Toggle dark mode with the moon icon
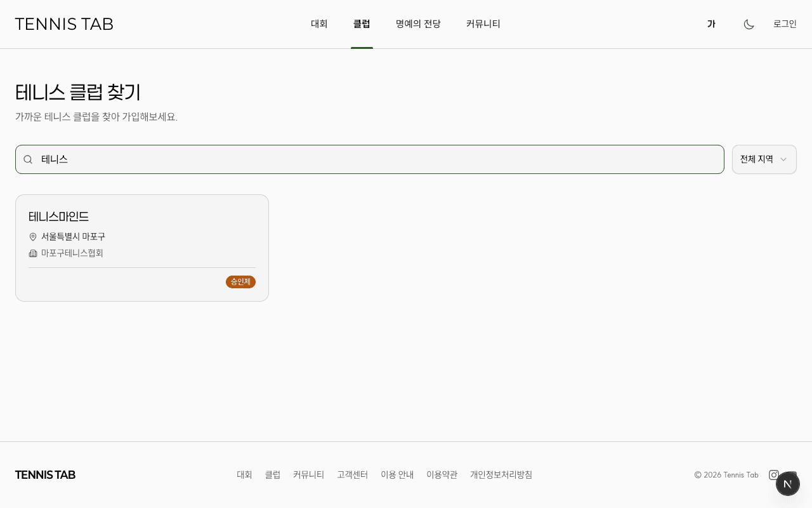The width and height of the screenshot is (812, 508). (749, 24)
